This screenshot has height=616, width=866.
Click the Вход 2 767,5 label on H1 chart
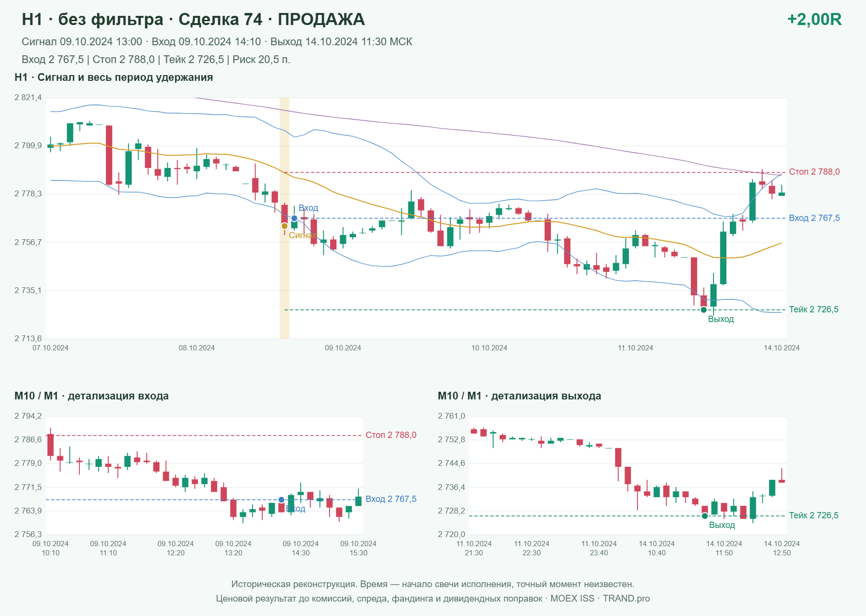814,218
